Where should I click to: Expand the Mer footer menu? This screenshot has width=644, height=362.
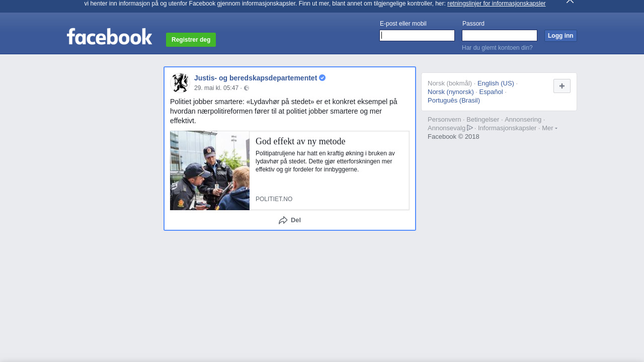pos(549,128)
